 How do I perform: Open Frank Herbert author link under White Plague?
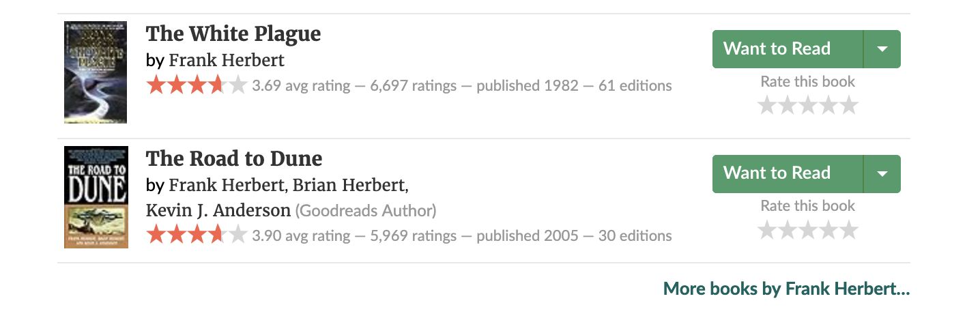click(227, 60)
